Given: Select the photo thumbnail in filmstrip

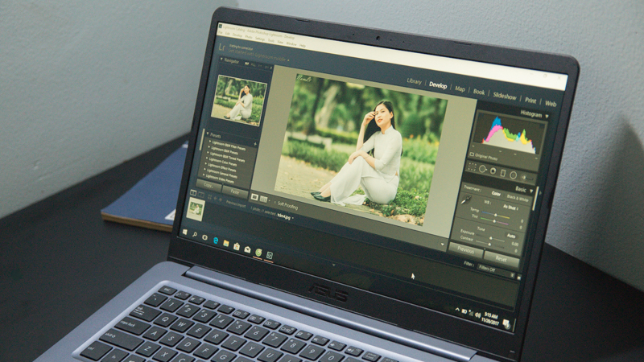Looking at the screenshot, I should point(196,209).
